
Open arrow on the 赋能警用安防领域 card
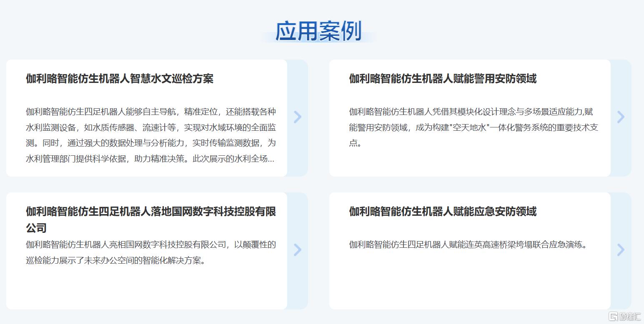[x=621, y=117]
